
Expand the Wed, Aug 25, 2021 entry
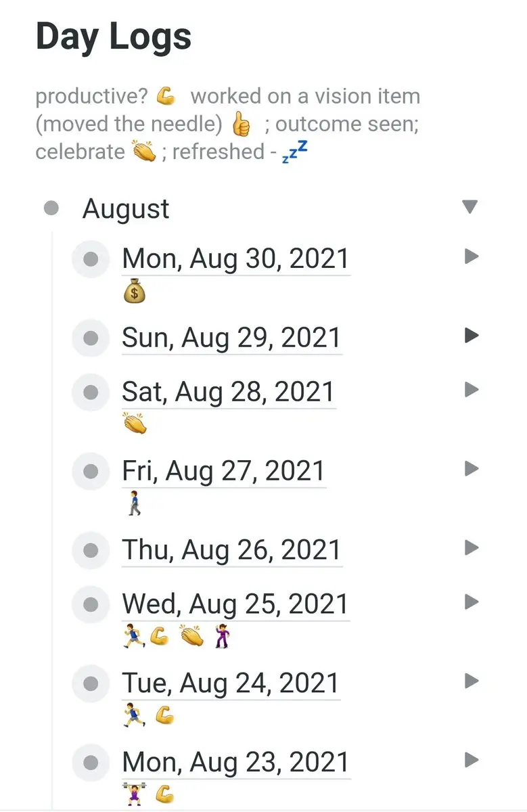[x=472, y=602]
